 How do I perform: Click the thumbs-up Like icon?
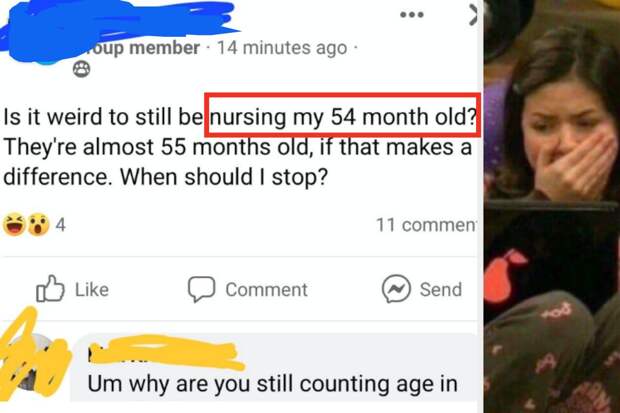50,289
